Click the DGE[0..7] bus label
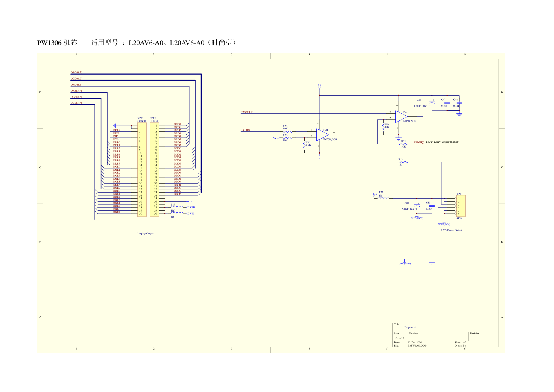Viewport: 554px width, 392px height. point(77,97)
